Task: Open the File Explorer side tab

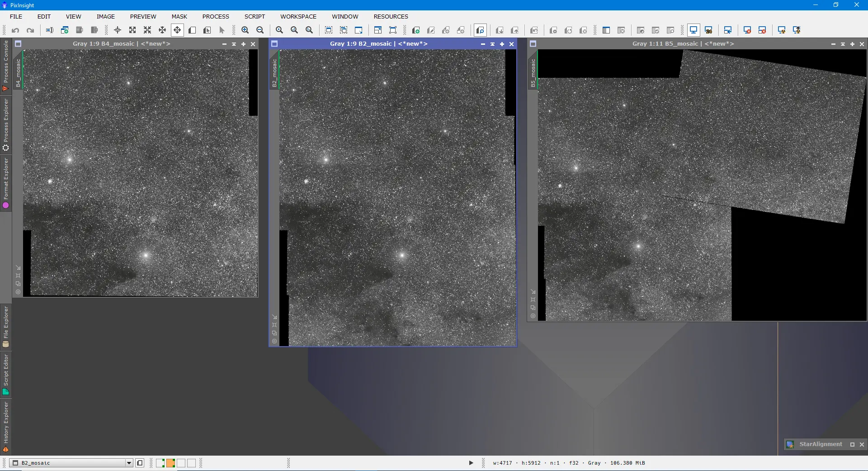Action: tap(5, 326)
